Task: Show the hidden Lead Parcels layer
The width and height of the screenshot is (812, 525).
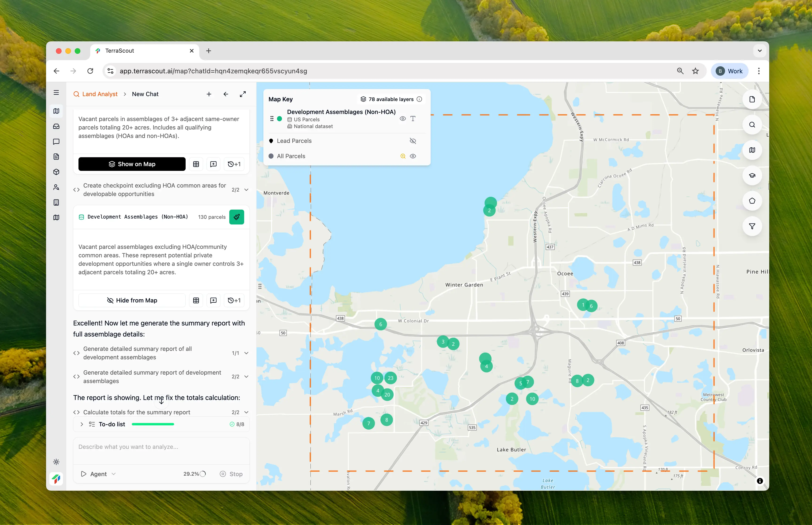Action: (x=413, y=141)
